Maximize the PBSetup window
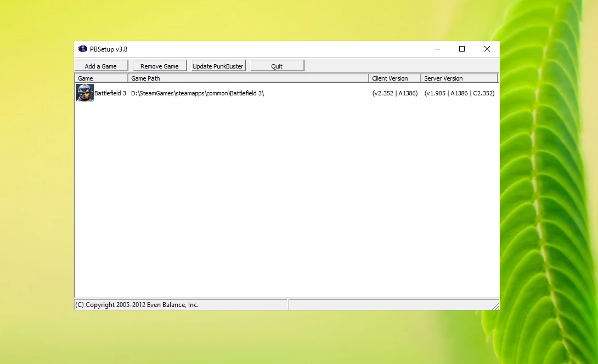The image size is (598, 364). (462, 49)
